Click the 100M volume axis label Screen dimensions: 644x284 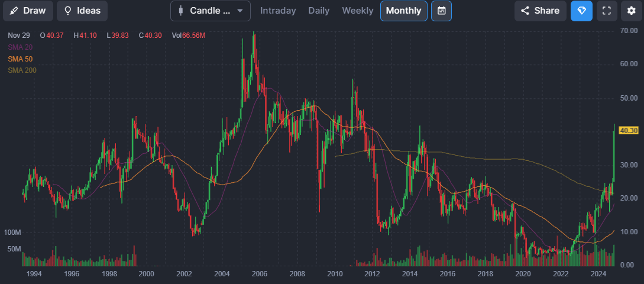[12, 233]
